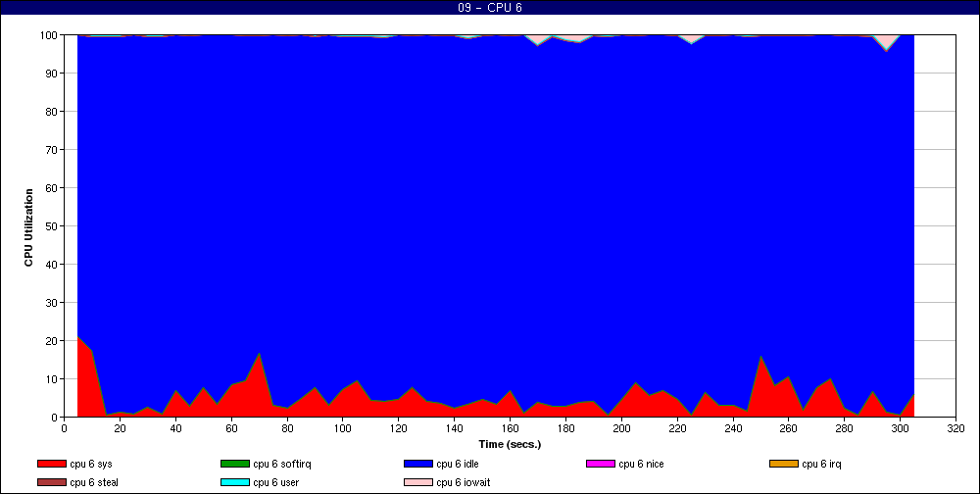This screenshot has height=494, width=980.
Task: Select the 'cpu 6 user' legend label
Action: point(276,483)
